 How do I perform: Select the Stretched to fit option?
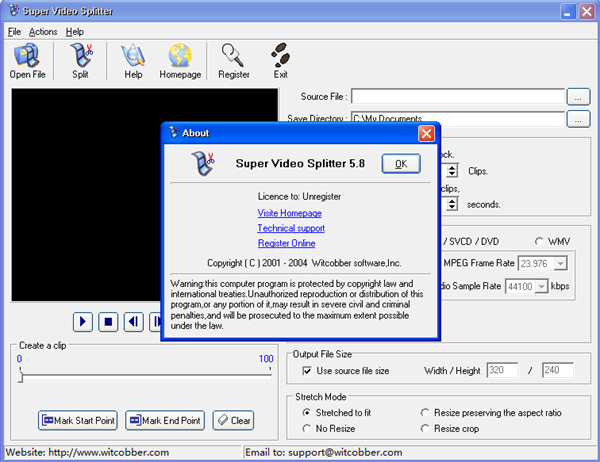[307, 412]
